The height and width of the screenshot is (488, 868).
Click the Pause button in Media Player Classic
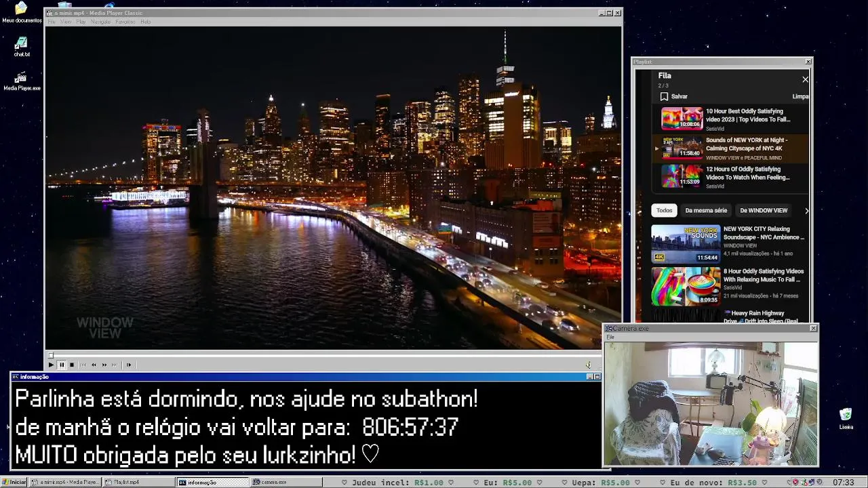pyautogui.click(x=61, y=365)
